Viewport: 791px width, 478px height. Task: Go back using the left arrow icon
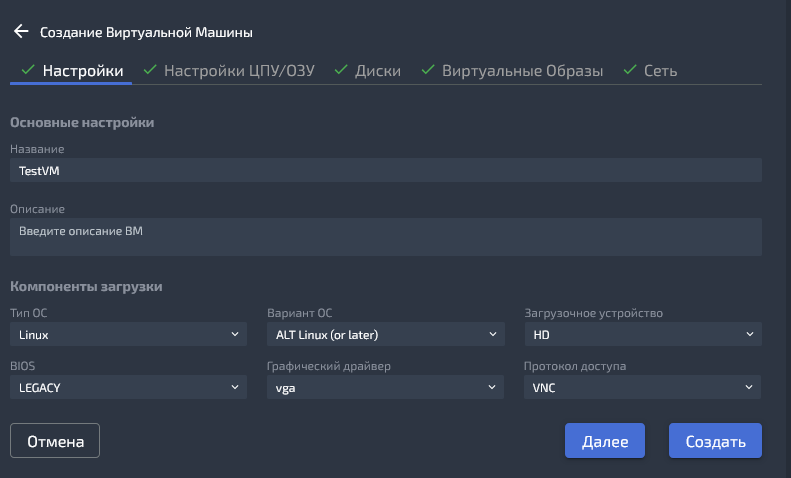(x=20, y=31)
